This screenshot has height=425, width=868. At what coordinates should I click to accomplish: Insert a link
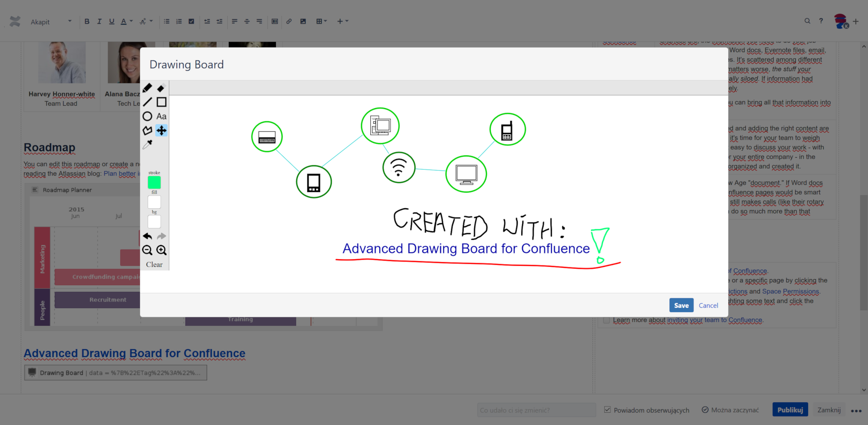point(289,21)
